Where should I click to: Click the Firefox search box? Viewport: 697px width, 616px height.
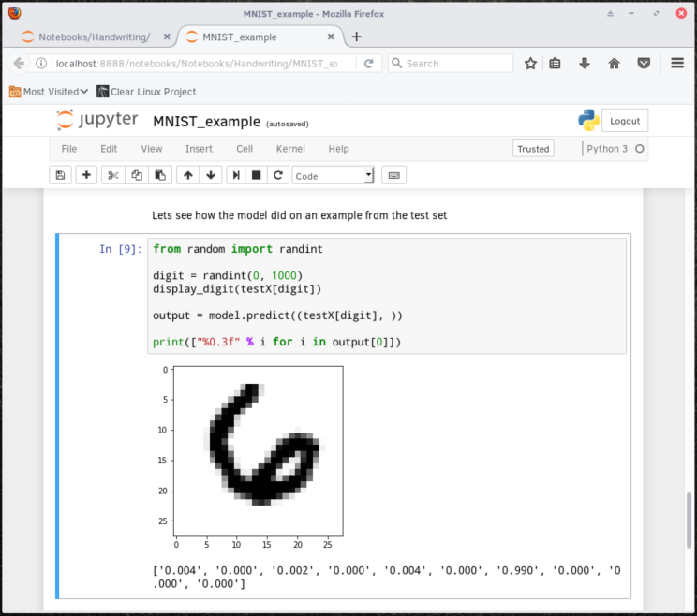[451, 64]
